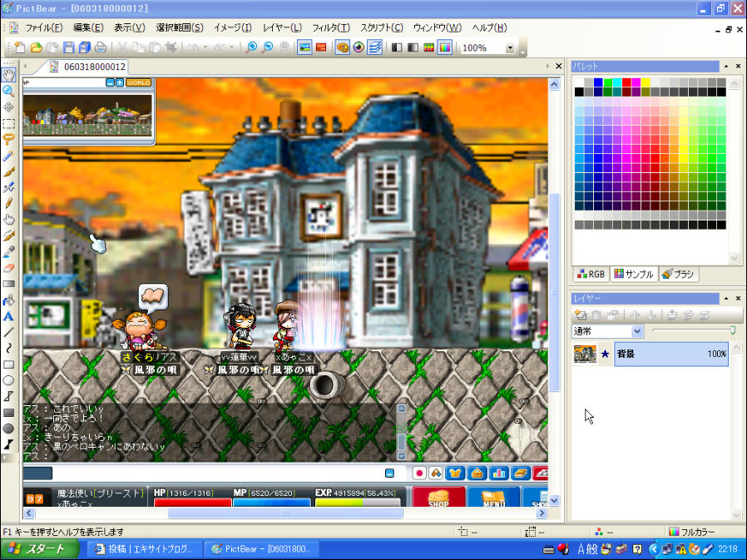
Task: Click the layer opacity slider handle
Action: 733,330
